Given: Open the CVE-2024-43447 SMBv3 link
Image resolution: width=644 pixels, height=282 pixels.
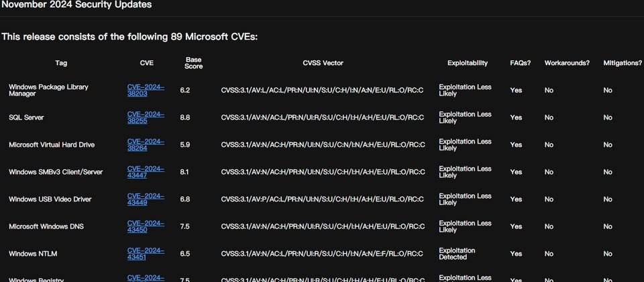Looking at the screenshot, I should pos(146,172).
